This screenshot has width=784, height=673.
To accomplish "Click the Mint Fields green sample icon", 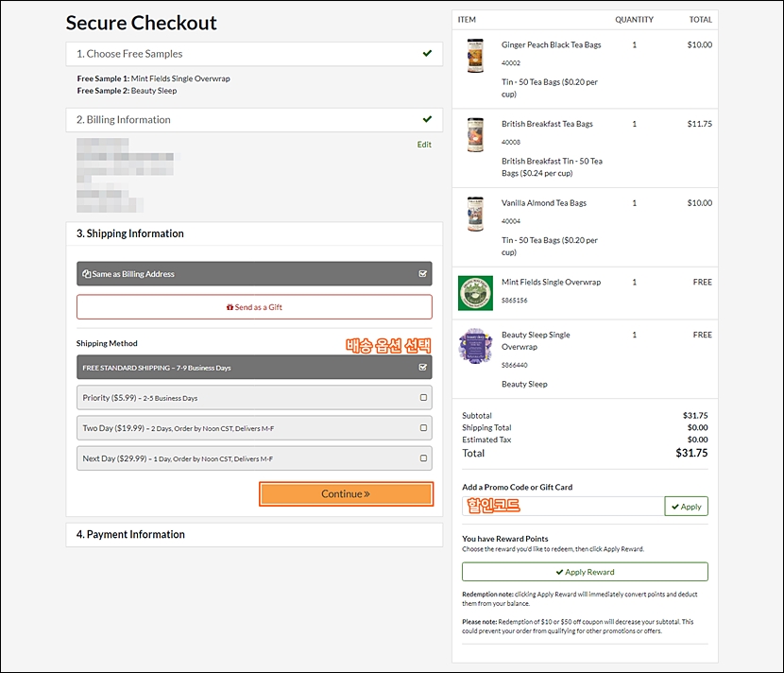I will 475,293.
